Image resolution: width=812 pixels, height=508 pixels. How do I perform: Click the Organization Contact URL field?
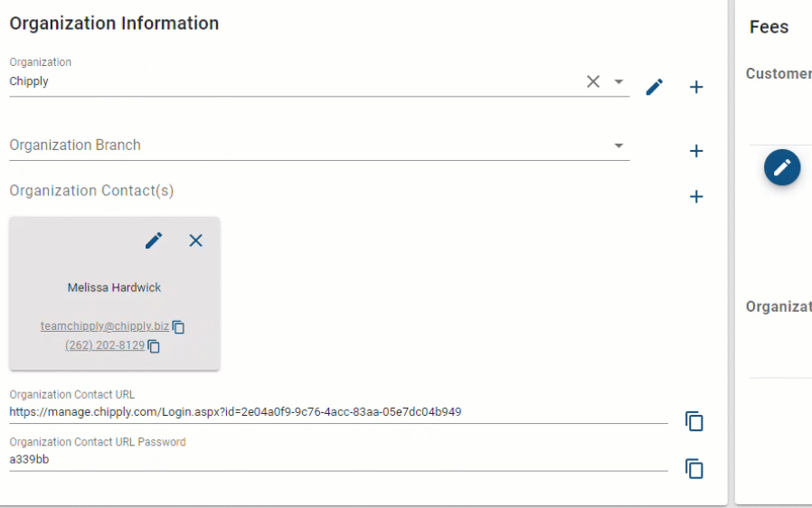pyautogui.click(x=339, y=412)
